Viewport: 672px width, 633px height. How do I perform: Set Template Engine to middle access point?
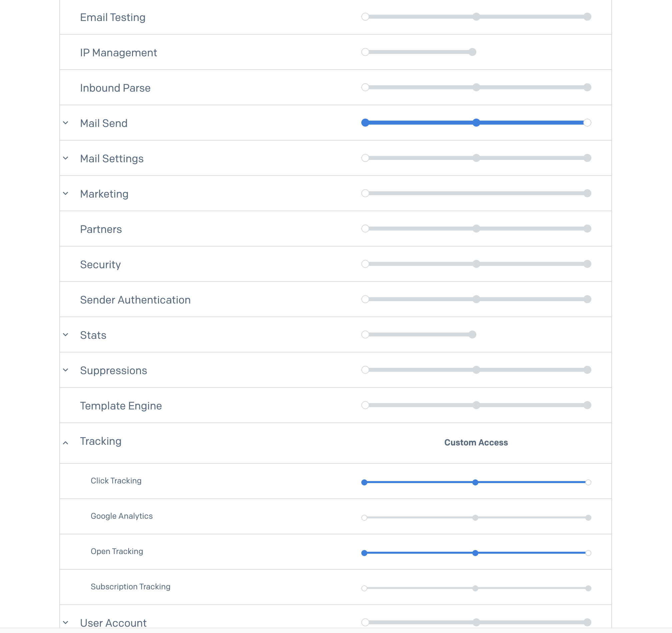476,405
